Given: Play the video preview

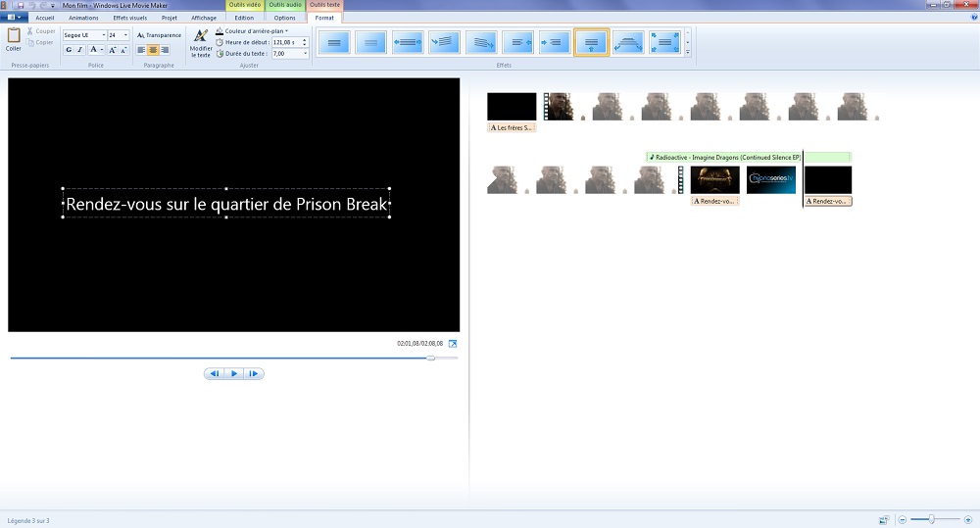Looking at the screenshot, I should tap(234, 373).
